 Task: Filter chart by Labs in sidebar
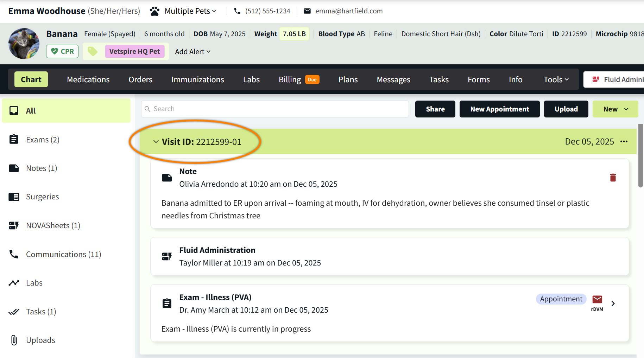tap(34, 283)
